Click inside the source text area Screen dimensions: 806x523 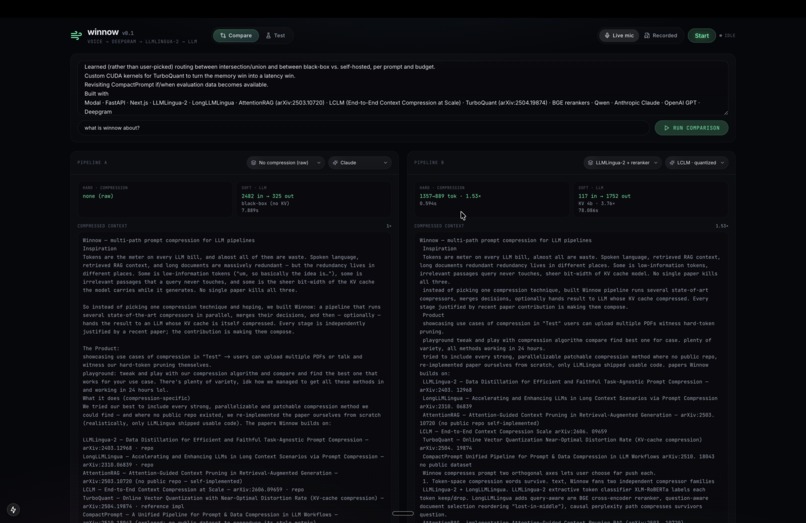pos(403,88)
